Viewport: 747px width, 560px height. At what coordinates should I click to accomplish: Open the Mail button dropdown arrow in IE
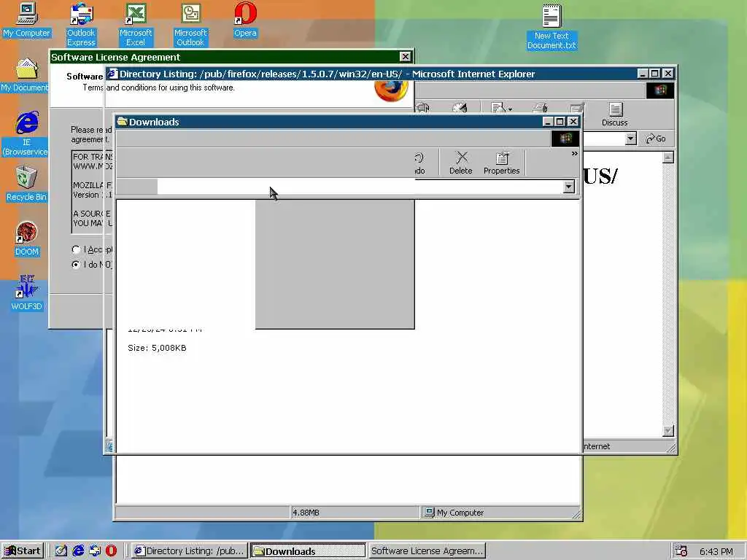point(510,109)
